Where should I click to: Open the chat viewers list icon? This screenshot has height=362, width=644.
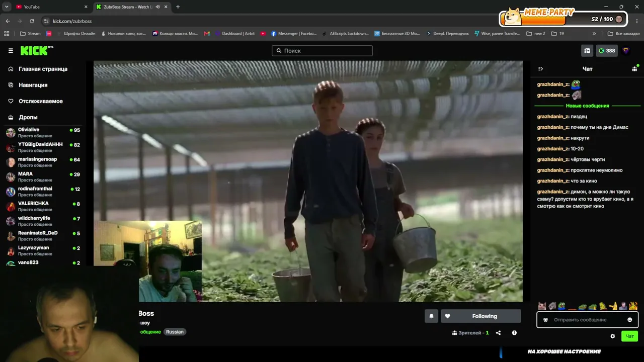pyautogui.click(x=634, y=69)
